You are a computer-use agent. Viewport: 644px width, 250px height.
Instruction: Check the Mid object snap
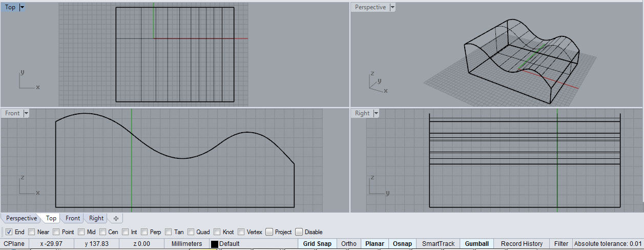pyautogui.click(x=82, y=232)
